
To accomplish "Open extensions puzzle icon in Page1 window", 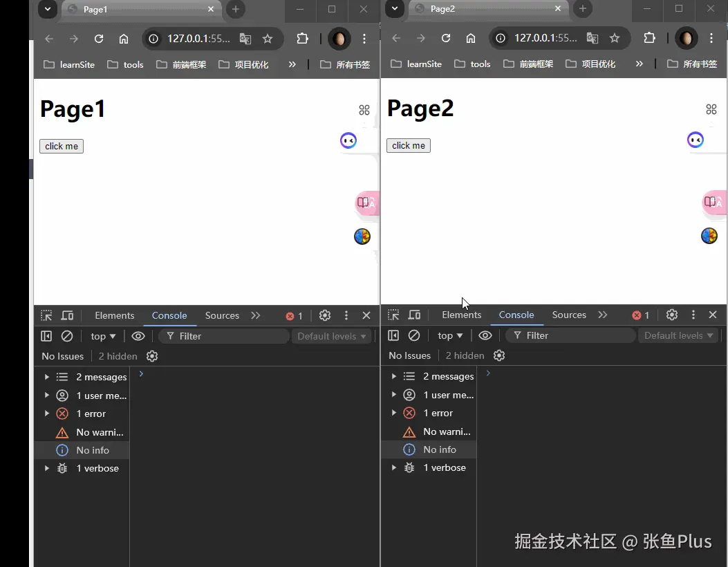I will [302, 39].
